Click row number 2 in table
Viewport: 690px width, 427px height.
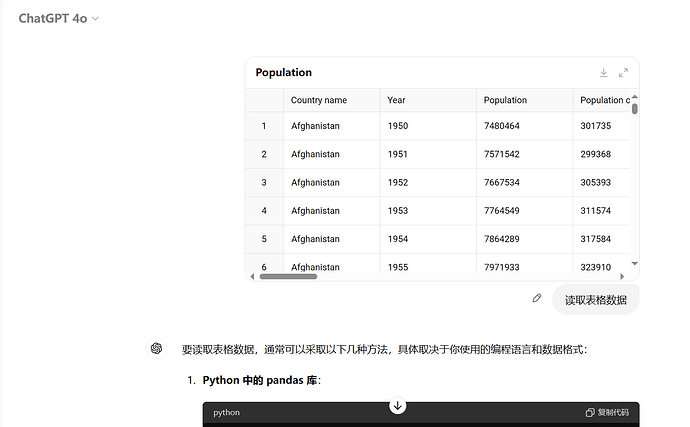click(x=264, y=154)
